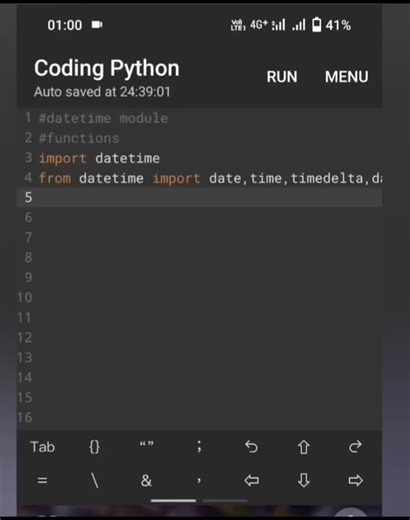Image resolution: width=410 pixels, height=520 pixels.
Task: Insert equals sign key
Action: coord(42,480)
